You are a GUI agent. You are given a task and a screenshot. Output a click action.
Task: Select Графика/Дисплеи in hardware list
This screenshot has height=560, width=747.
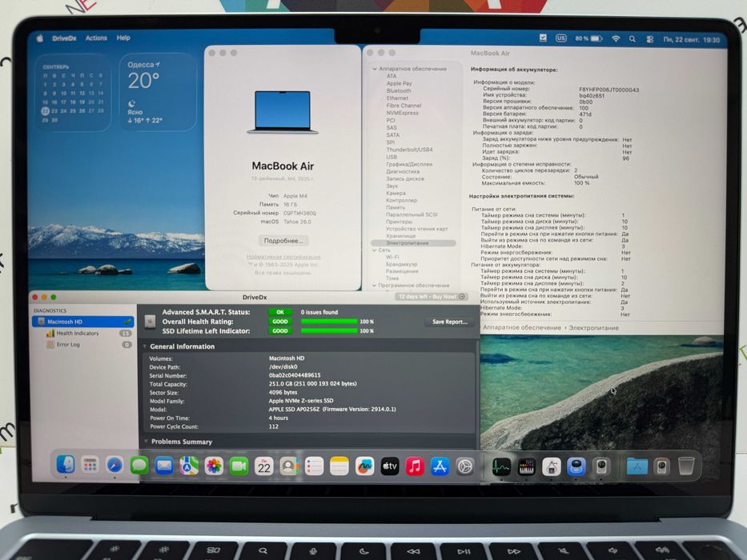[409, 164]
